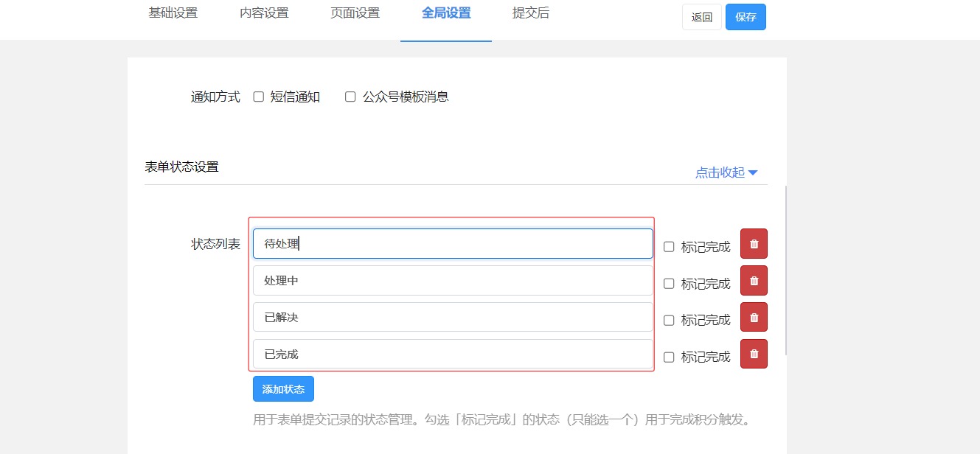
Task: Check 标记完成 for 待处理 status
Action: point(669,247)
